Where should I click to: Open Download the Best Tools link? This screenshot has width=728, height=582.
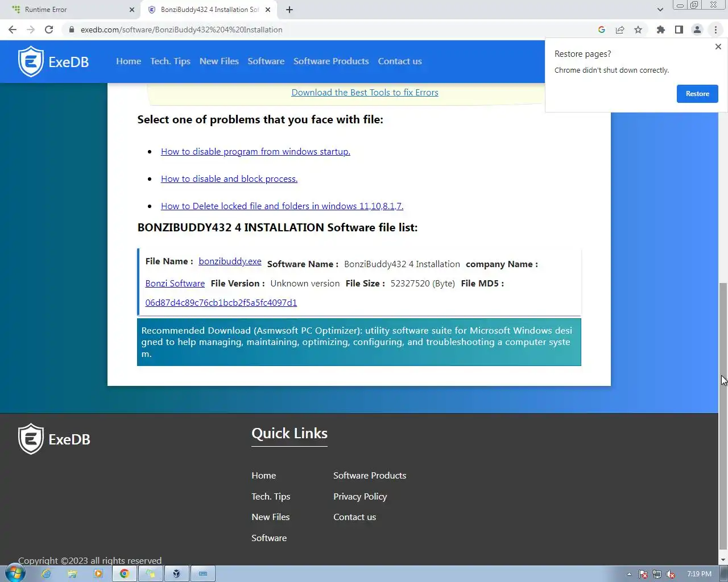pyautogui.click(x=365, y=93)
